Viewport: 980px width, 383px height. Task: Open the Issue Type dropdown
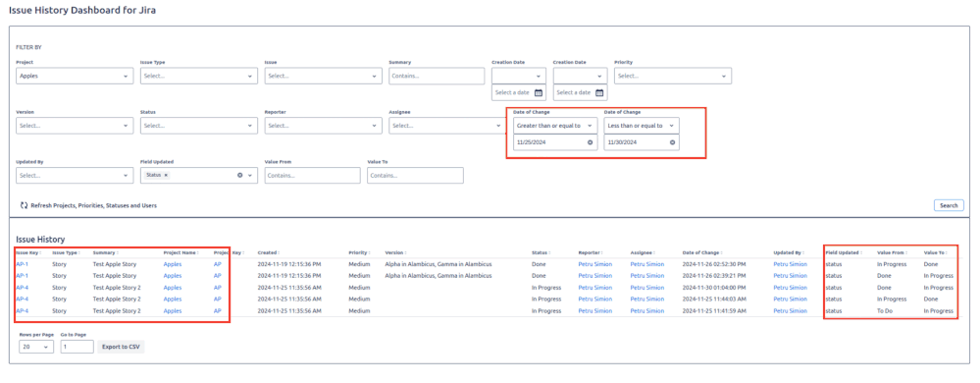199,76
